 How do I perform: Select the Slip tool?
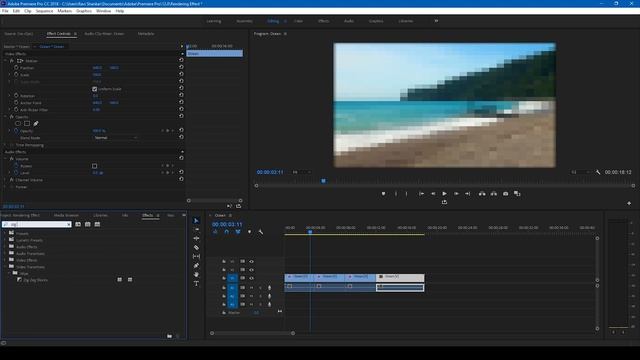(x=196, y=256)
